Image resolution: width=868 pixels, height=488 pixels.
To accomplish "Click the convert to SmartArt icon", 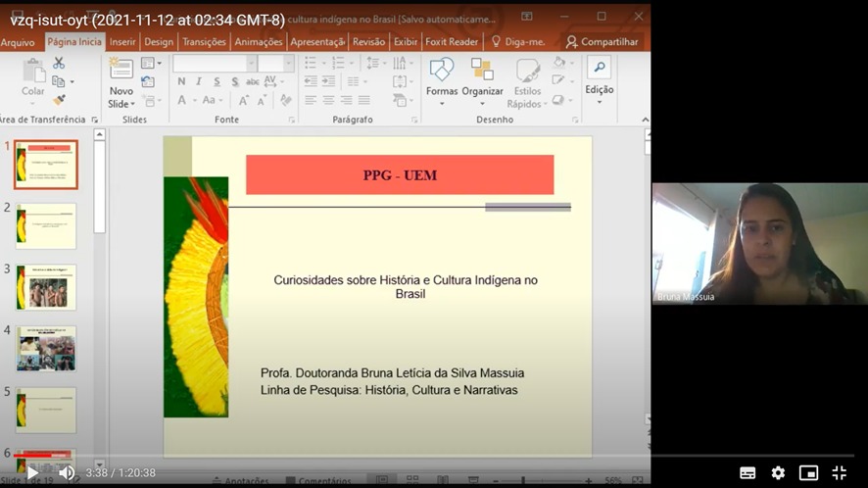I will coord(400,100).
